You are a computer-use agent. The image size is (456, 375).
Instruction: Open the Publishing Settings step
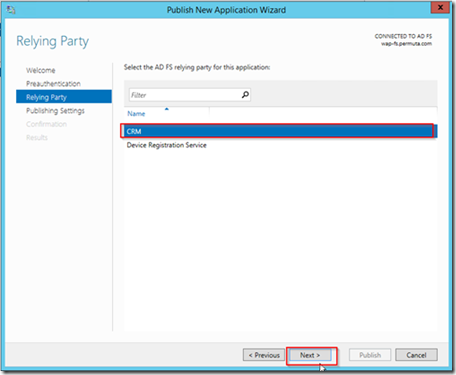click(55, 111)
